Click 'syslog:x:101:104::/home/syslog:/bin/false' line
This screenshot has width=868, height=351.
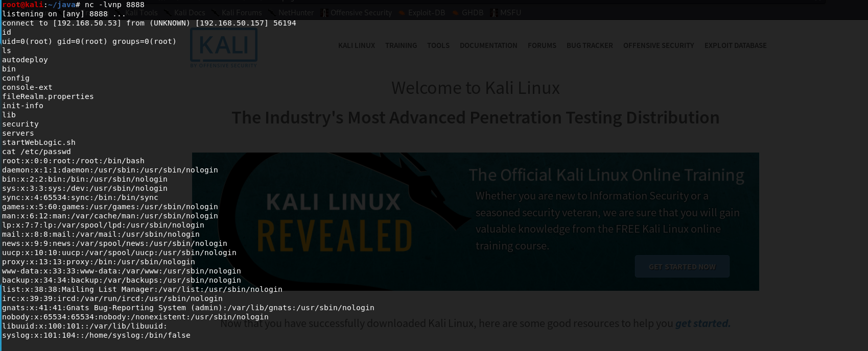[96, 335]
